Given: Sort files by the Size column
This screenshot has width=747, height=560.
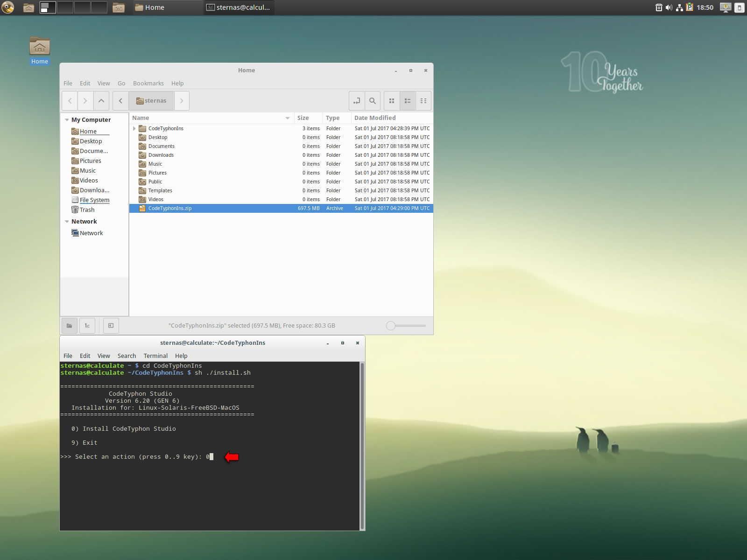Looking at the screenshot, I should [x=308, y=118].
